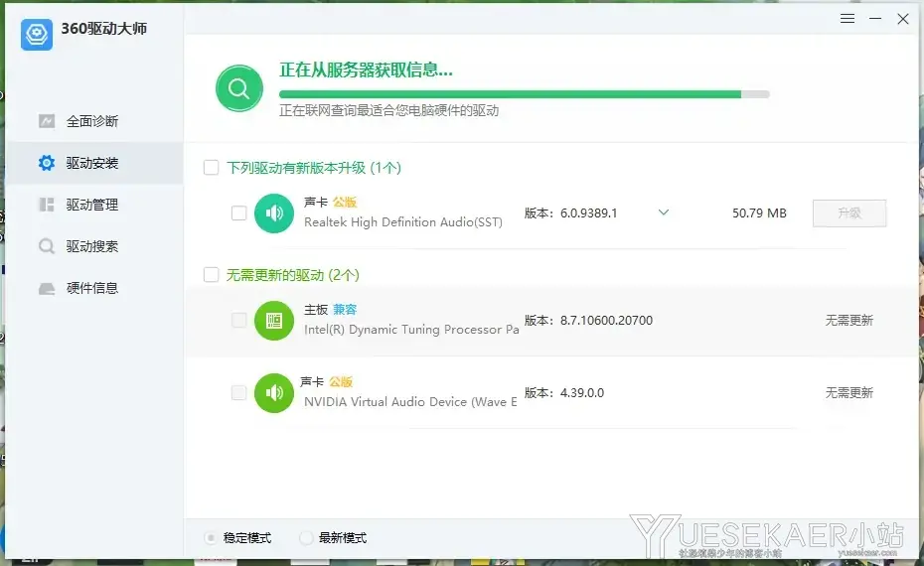
Task: Click the 驱动搜索 magnifier icon in sidebar
Action: (x=47, y=246)
